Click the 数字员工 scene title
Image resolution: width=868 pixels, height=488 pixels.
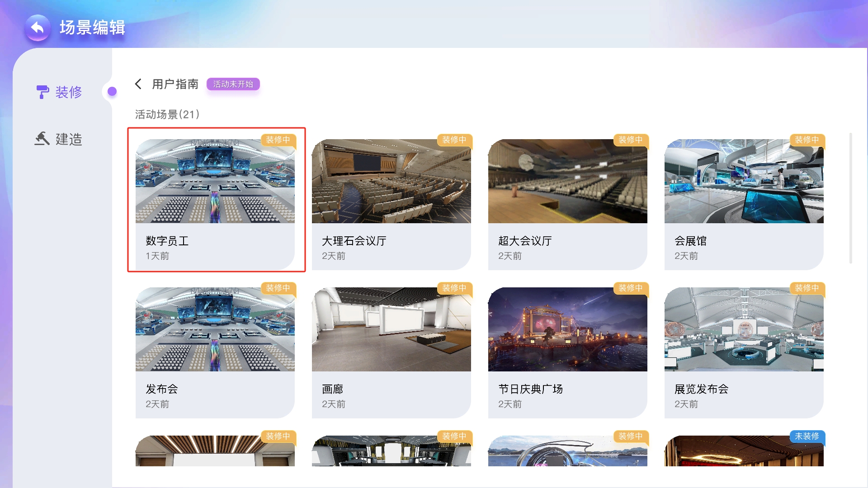pyautogui.click(x=167, y=241)
